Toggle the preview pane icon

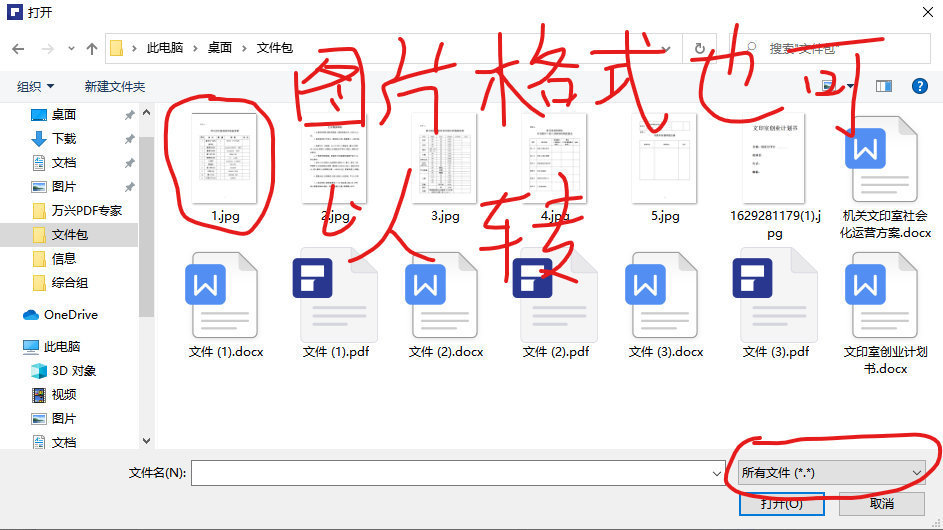tap(883, 86)
